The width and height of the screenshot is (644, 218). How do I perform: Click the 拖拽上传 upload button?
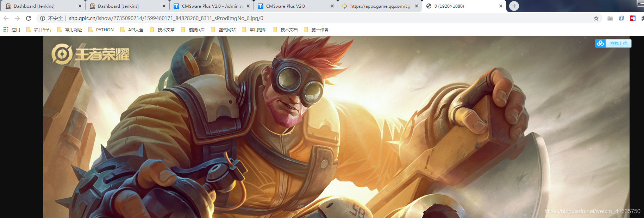tap(618, 44)
